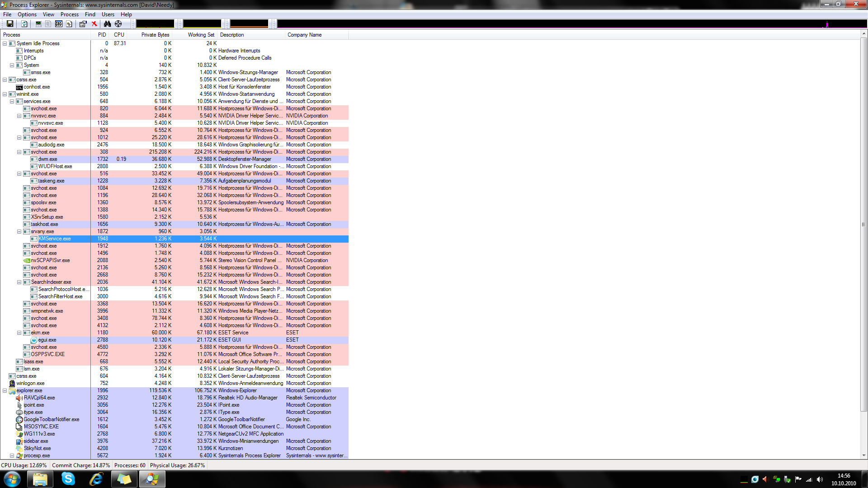Click the DLL/handle view toolbar icon
This screenshot has height=488, width=868.
coord(69,24)
